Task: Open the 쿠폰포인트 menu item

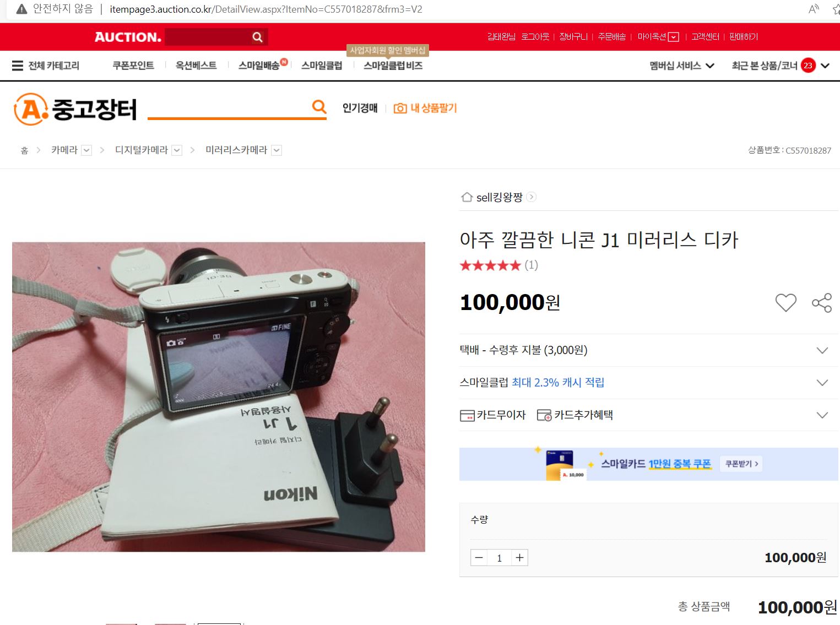Action: point(133,65)
